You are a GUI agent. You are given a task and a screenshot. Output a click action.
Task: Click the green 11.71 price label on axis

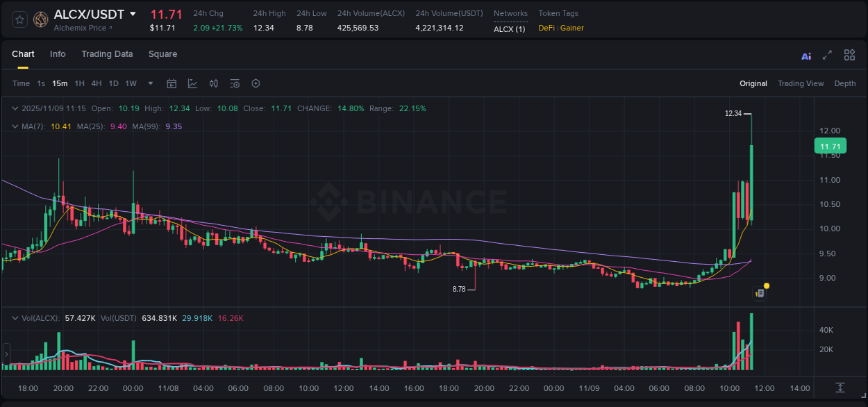[x=830, y=146]
